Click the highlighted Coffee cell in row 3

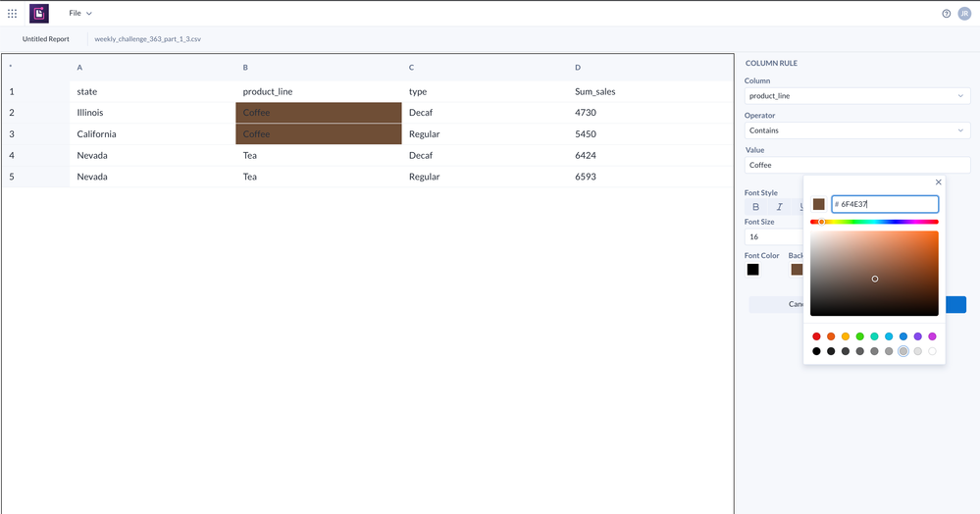pyautogui.click(x=319, y=133)
